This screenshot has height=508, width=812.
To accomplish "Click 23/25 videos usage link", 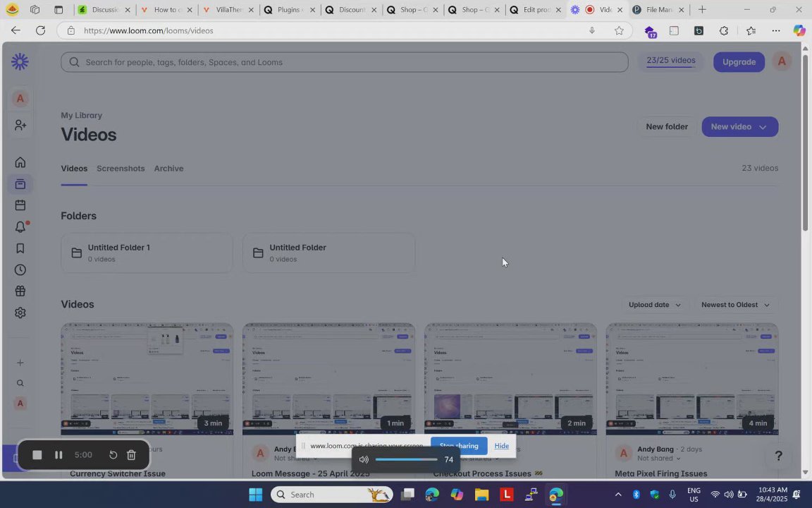I will pyautogui.click(x=670, y=61).
